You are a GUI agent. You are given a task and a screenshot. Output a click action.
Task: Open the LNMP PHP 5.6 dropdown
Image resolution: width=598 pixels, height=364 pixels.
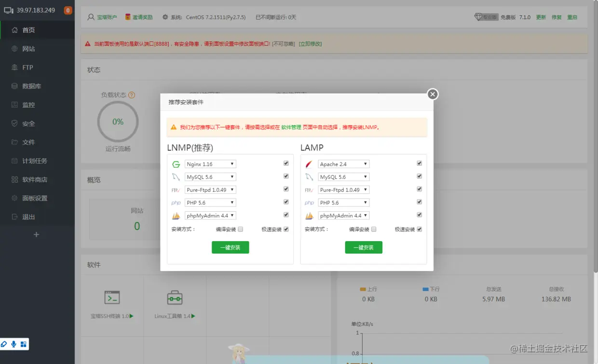[x=210, y=202]
